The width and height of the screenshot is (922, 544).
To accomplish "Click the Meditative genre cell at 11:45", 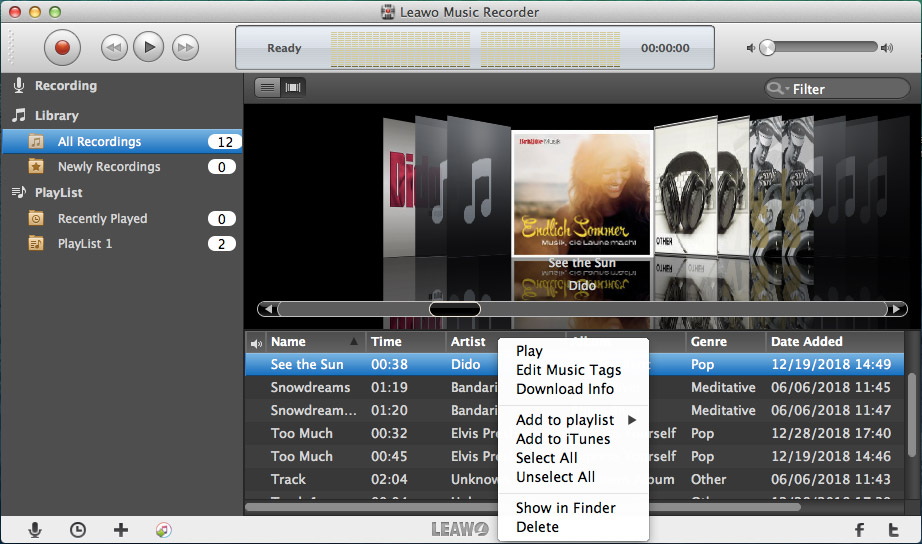I will pyautogui.click(x=723, y=388).
